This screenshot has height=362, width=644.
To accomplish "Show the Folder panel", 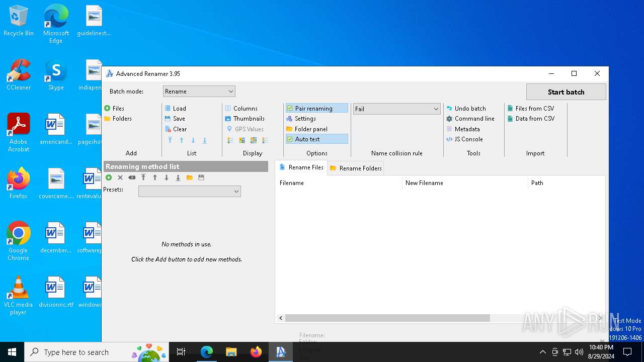I will [307, 129].
